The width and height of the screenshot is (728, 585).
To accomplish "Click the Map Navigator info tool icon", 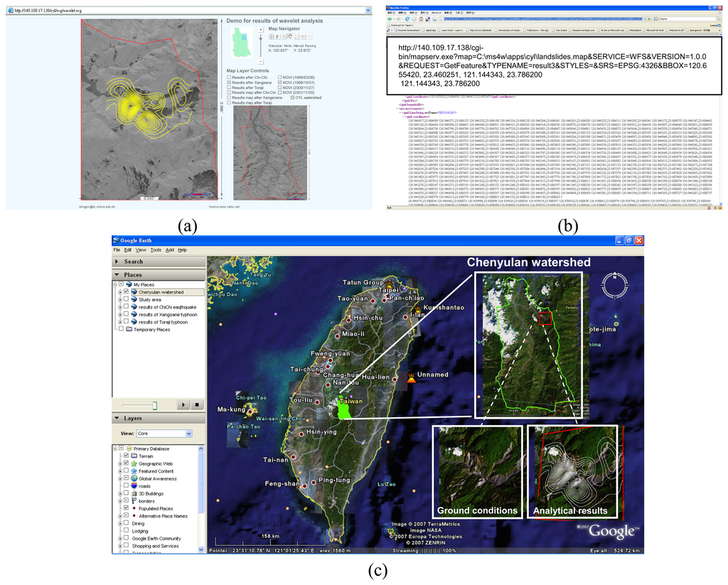I will 271,36.
